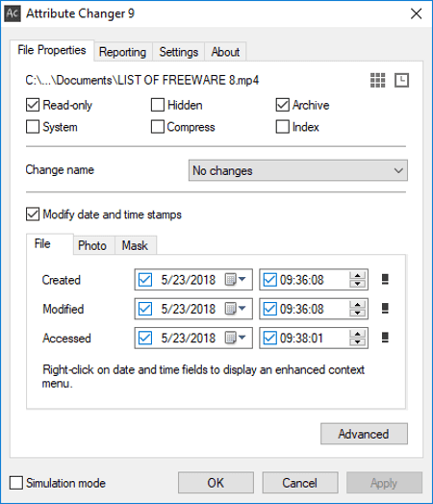The image size is (433, 504).
Task: Open the calendar picker for Modified date
Action: (x=235, y=309)
